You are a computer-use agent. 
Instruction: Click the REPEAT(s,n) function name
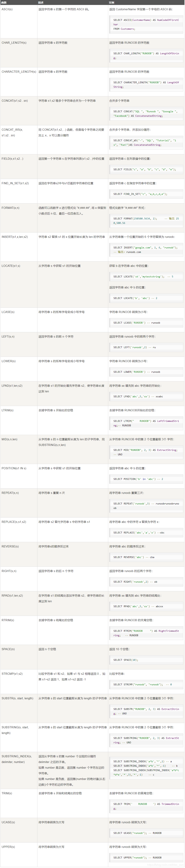pyautogui.click(x=10, y=493)
